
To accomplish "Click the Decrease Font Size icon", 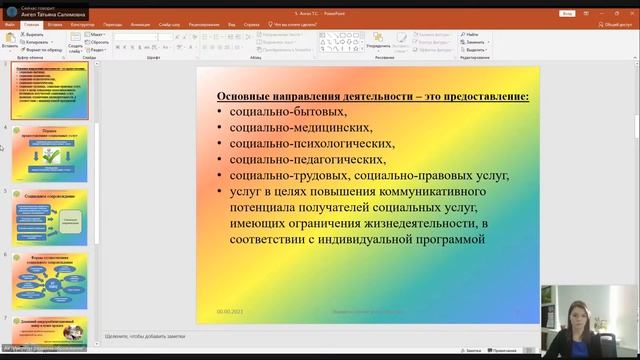I will pyautogui.click(x=185, y=37).
